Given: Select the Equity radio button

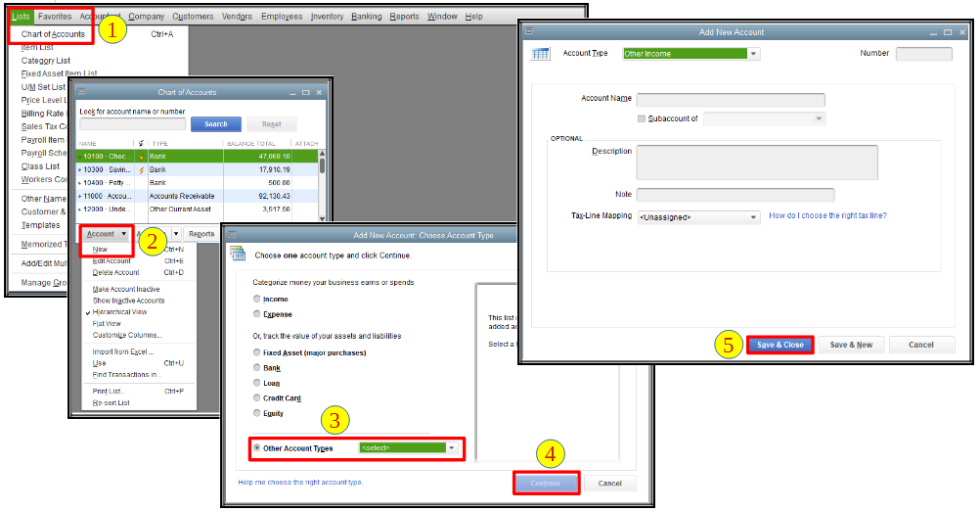Looking at the screenshot, I should click(x=257, y=412).
